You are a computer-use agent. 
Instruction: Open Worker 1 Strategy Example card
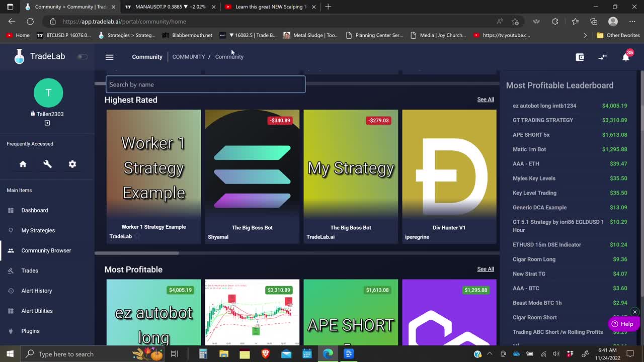(x=153, y=176)
